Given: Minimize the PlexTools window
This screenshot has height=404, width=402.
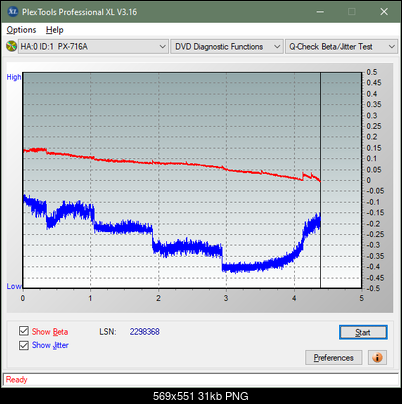Looking at the screenshot, I should (x=320, y=12).
